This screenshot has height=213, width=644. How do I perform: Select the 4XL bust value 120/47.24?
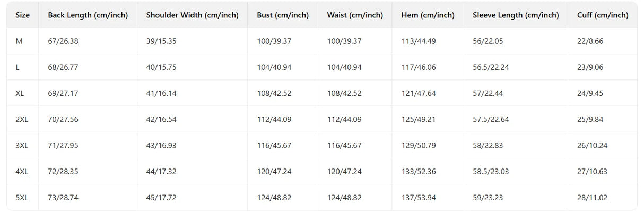[x=274, y=172]
